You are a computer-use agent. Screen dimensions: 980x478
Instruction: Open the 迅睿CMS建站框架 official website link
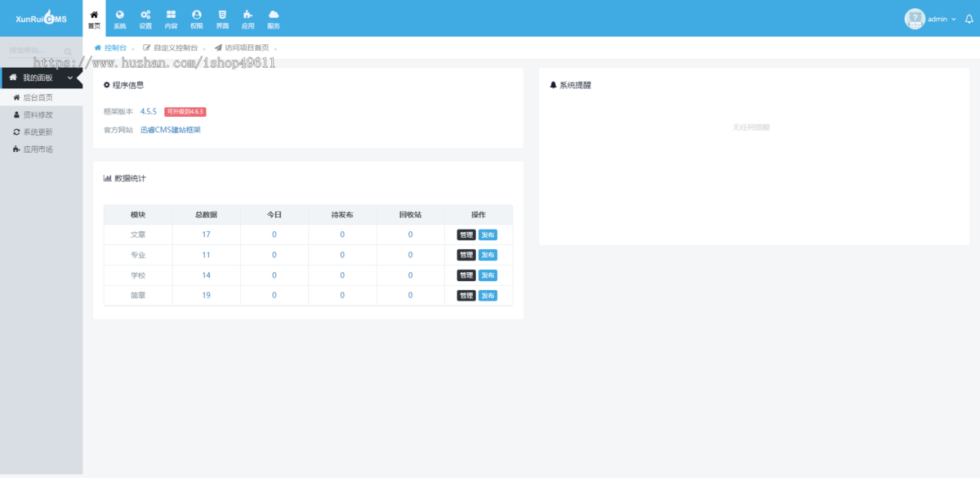(x=171, y=129)
